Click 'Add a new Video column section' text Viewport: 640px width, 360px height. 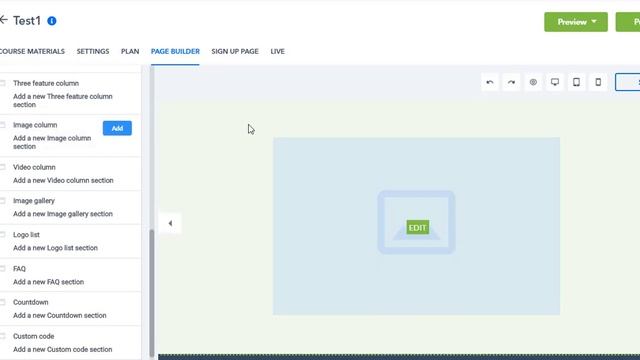click(x=63, y=180)
